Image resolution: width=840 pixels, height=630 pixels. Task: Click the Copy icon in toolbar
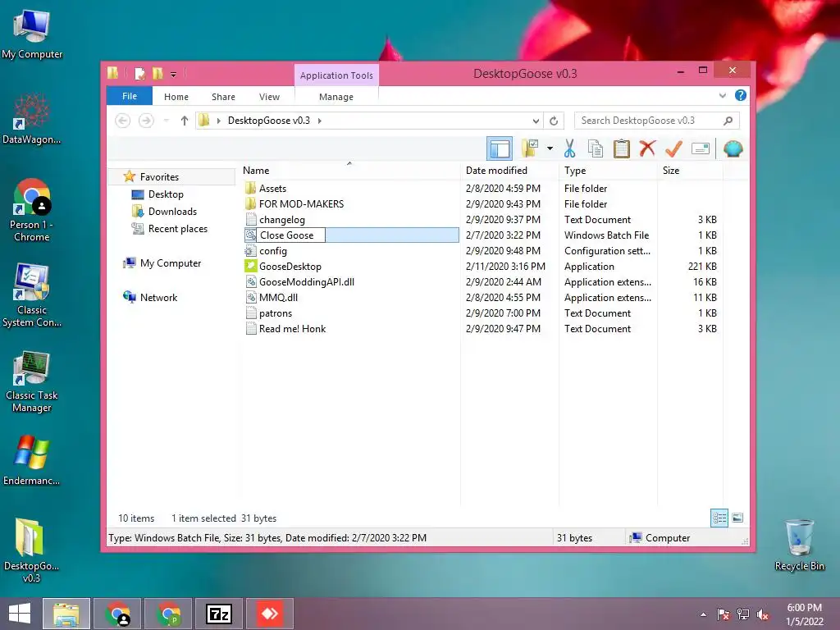click(x=596, y=149)
